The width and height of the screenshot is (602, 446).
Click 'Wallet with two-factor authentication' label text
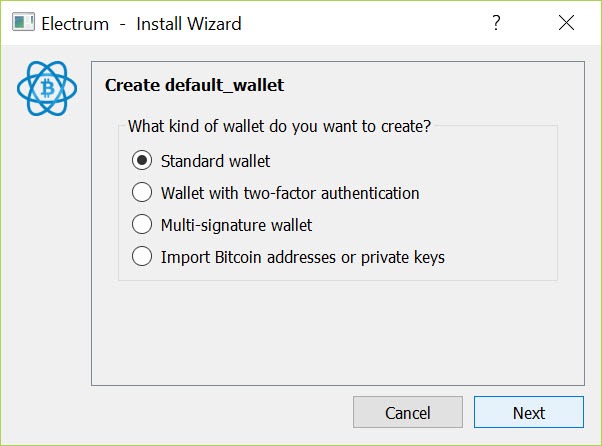coord(290,193)
